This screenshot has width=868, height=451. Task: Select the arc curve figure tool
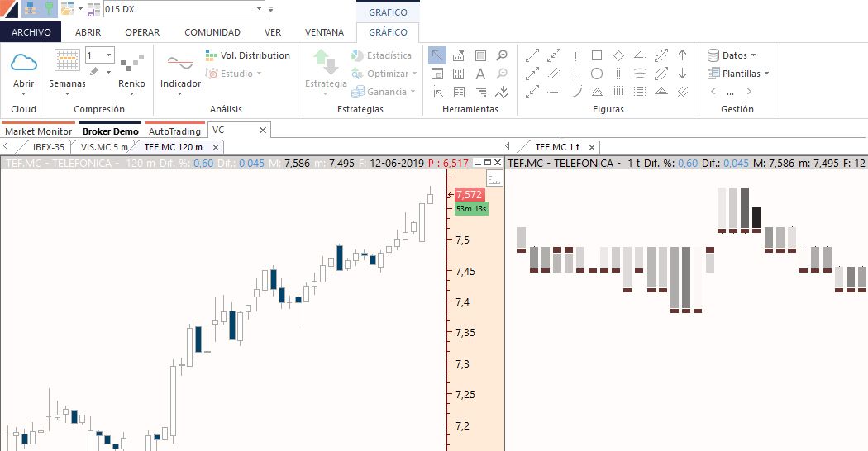(x=575, y=92)
